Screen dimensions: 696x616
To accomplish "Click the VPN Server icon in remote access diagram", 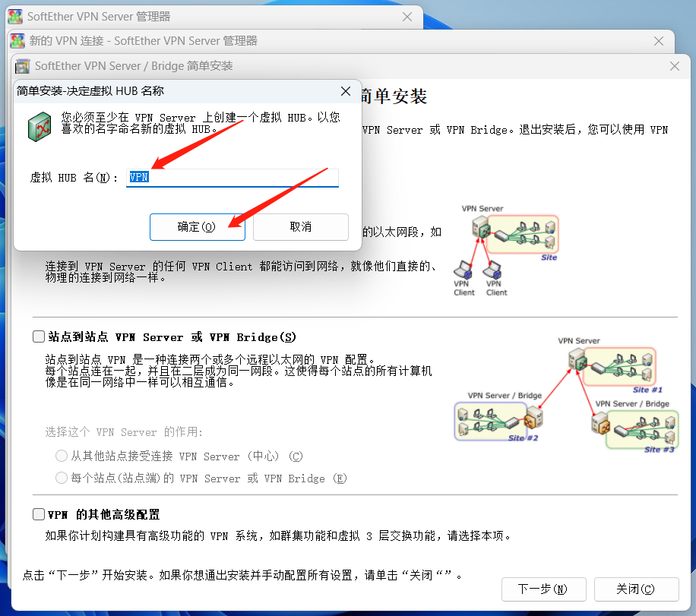I will [x=481, y=226].
